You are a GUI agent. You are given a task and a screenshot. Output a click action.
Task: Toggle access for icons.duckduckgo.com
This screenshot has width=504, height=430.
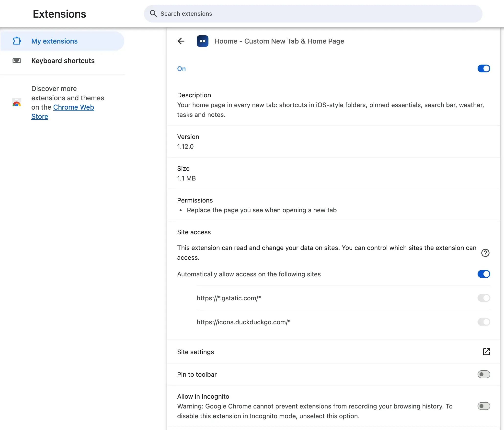pyautogui.click(x=484, y=322)
